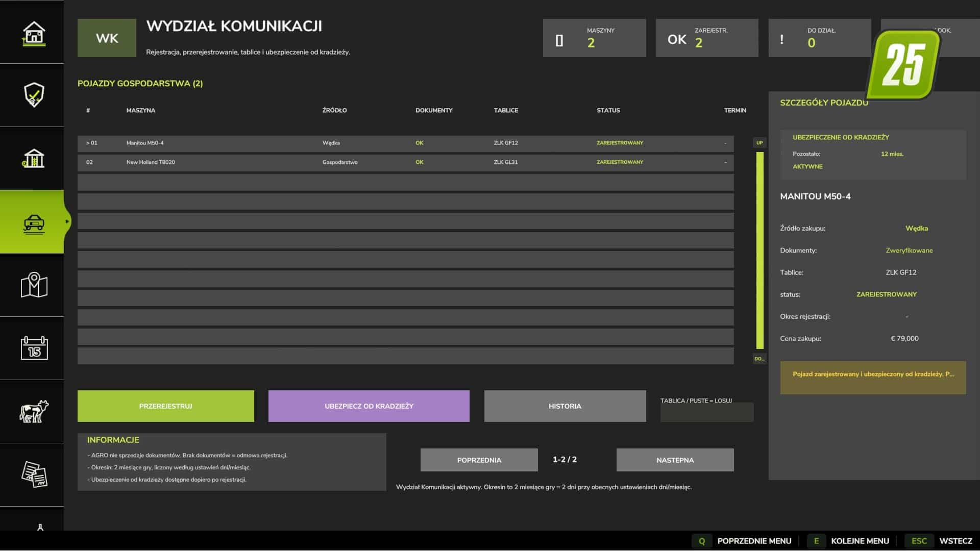Image resolution: width=980 pixels, height=551 pixels.
Task: Click the WK department badge
Action: (x=107, y=38)
